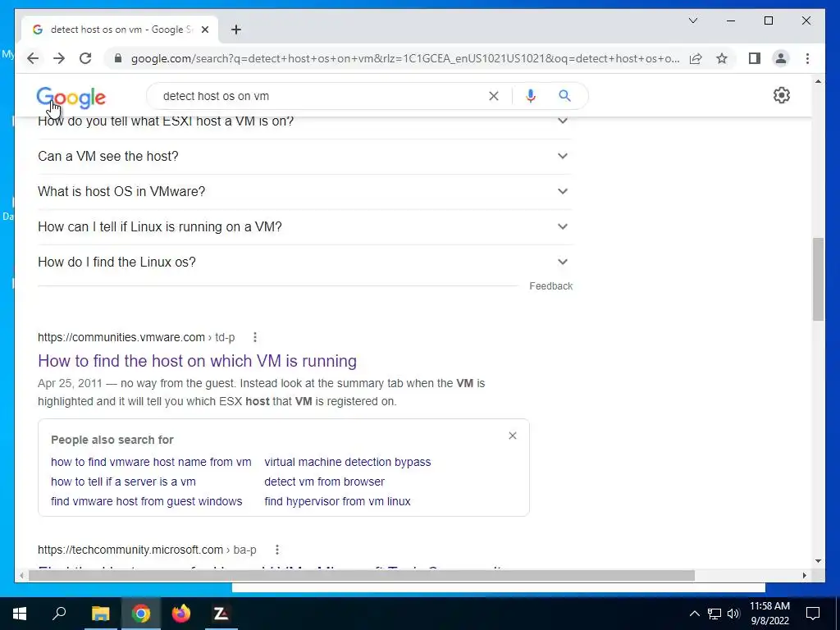Click the scroll-right arrow at bottom
This screenshot has height=630, width=840.
(804, 575)
